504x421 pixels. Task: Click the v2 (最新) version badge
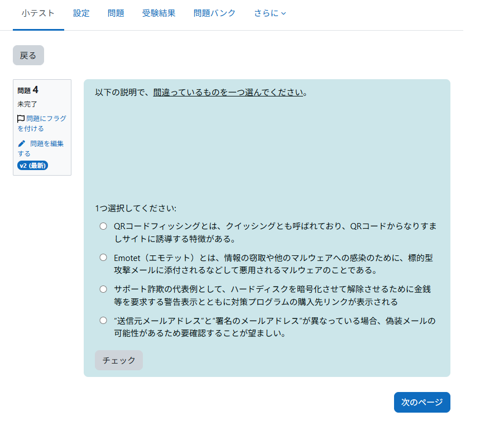pos(33,166)
